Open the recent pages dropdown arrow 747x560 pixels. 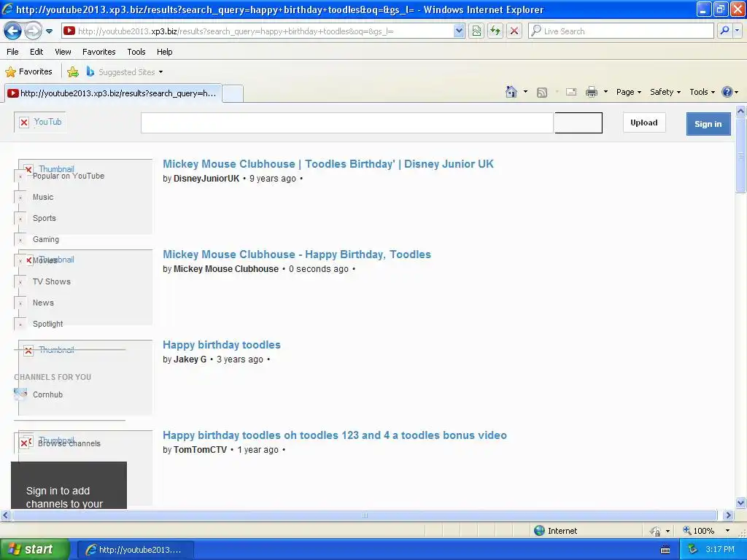tap(49, 31)
